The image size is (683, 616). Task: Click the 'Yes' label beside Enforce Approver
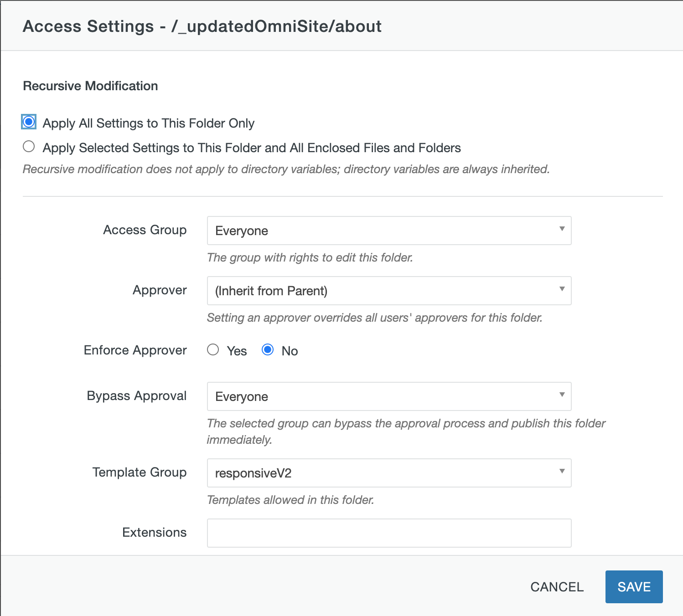pos(237,350)
